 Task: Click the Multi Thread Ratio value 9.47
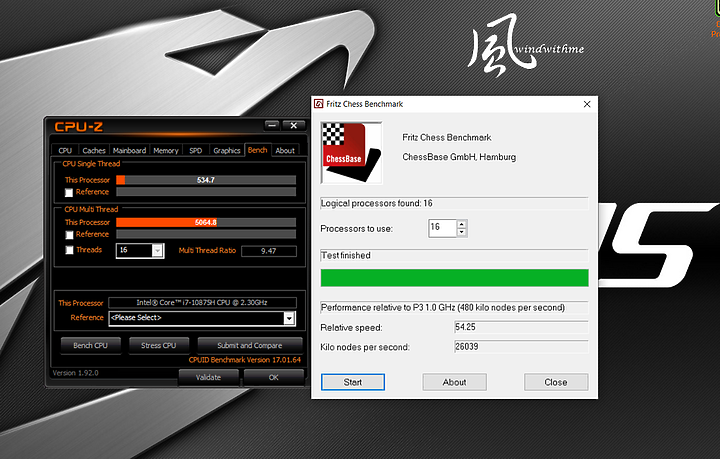pyautogui.click(x=269, y=251)
